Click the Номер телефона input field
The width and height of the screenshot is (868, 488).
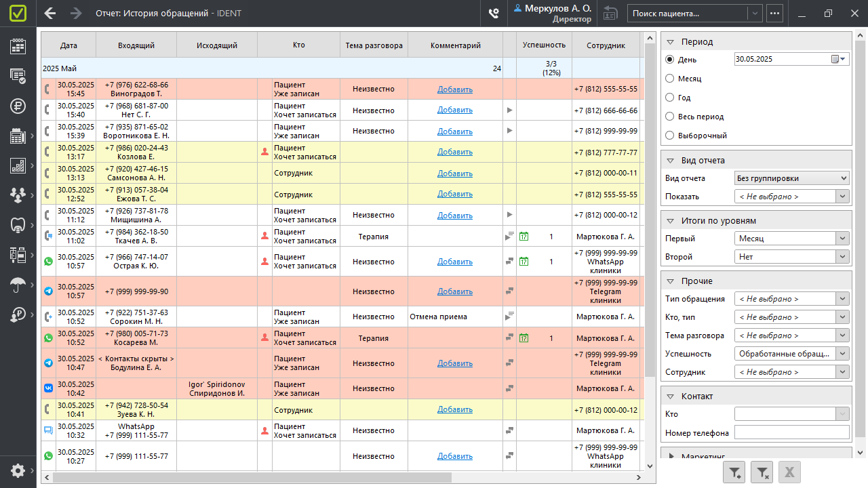791,432
